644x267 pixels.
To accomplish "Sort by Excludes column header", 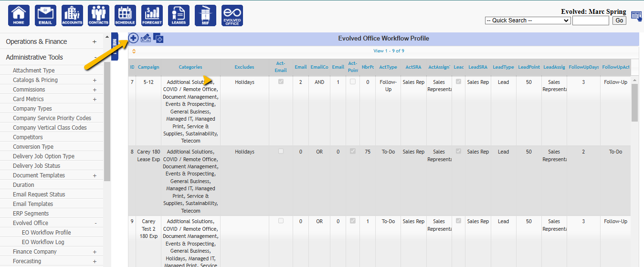I will [244, 67].
